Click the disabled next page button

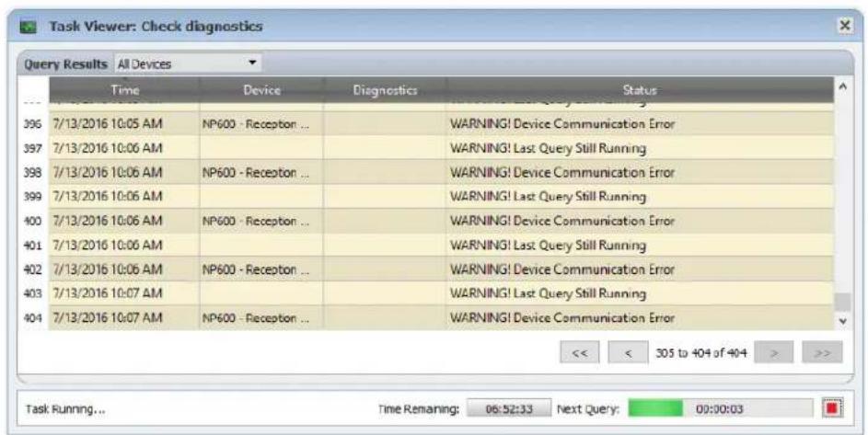click(x=774, y=352)
